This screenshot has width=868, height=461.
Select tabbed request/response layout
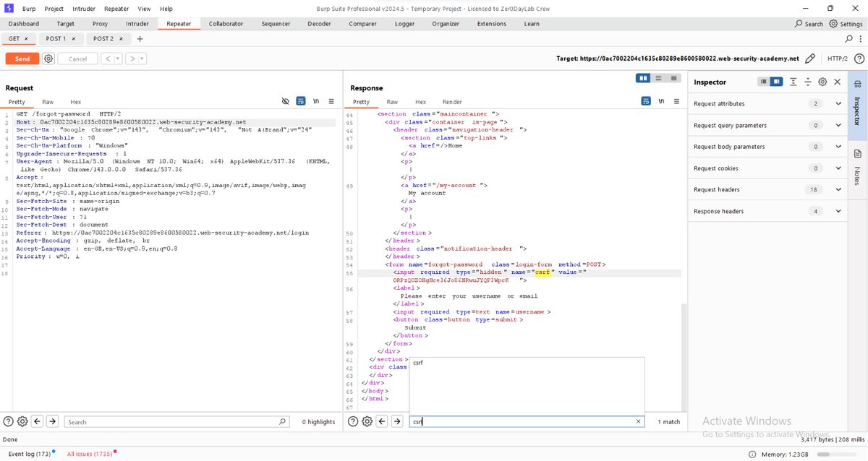pyautogui.click(x=673, y=78)
